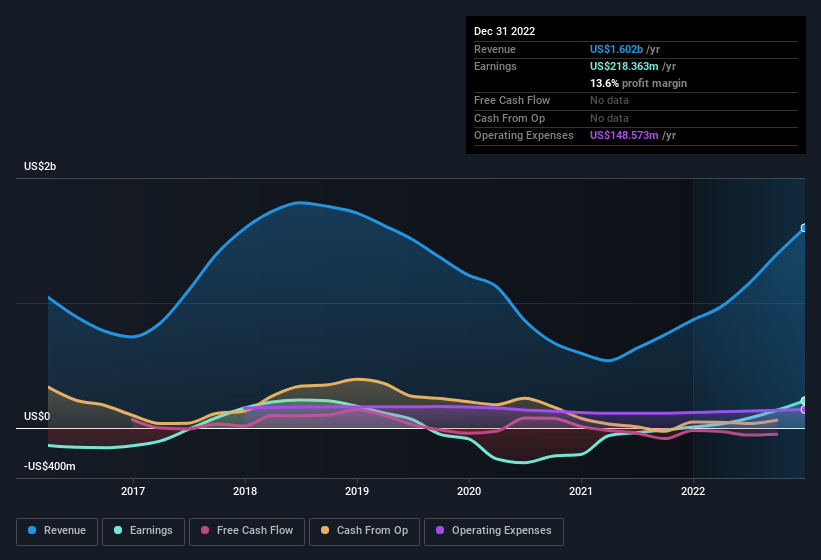
Task: Click the Earnings endpoint marker on the chart
Action: click(x=804, y=401)
